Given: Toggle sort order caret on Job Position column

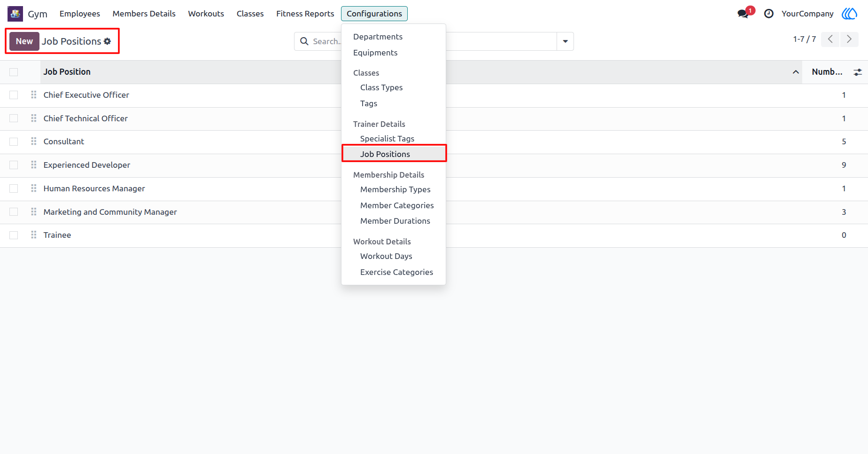Looking at the screenshot, I should click(796, 72).
